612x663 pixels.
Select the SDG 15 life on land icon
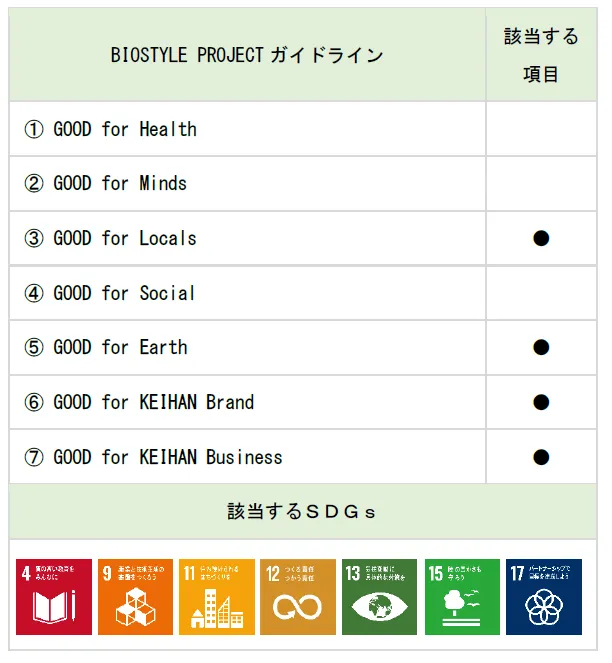coord(462,597)
